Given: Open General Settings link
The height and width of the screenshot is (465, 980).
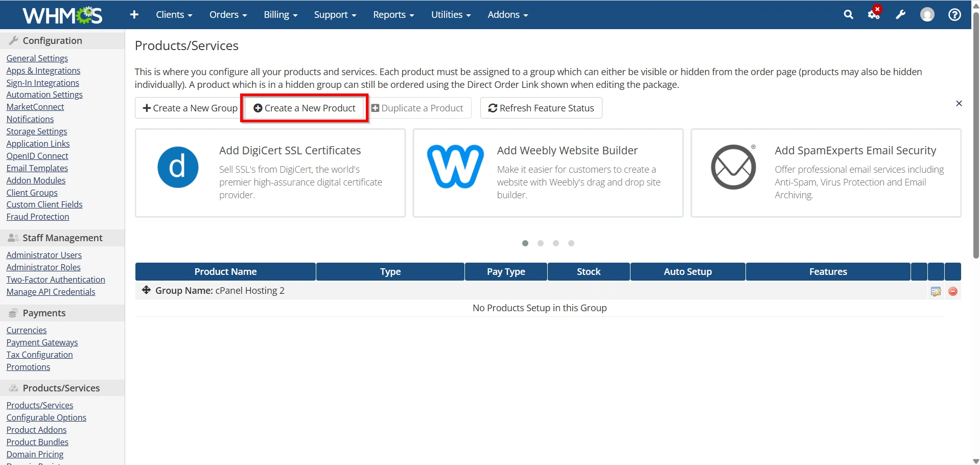Looking at the screenshot, I should point(37,58).
